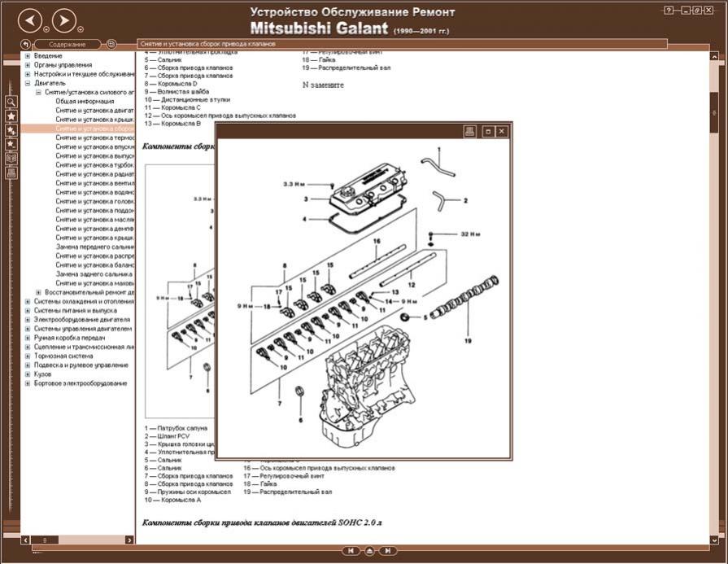The width and height of the screenshot is (728, 564).
Task: Click the small diagram thumbnail behind popup
Action: pos(180,291)
